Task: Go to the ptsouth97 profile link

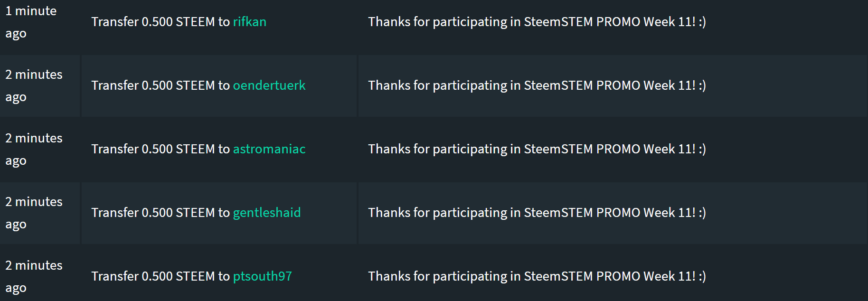Action: [x=262, y=276]
